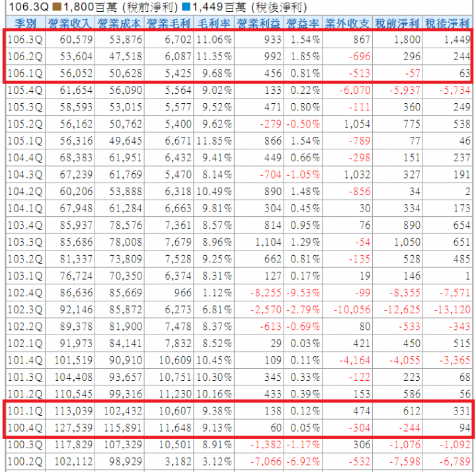Select the 101.1Q quarter cell
The width and height of the screenshot is (476, 472).
pyautogui.click(x=26, y=411)
